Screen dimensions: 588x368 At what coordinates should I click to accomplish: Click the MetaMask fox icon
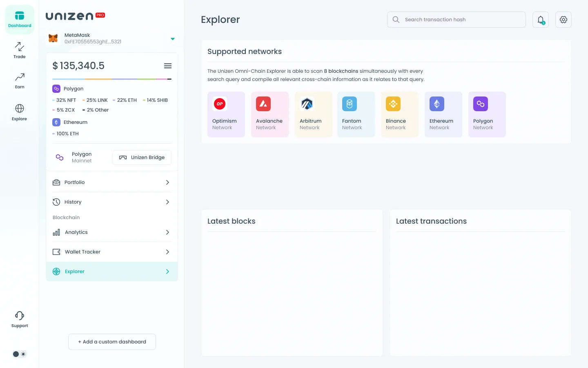(x=53, y=38)
